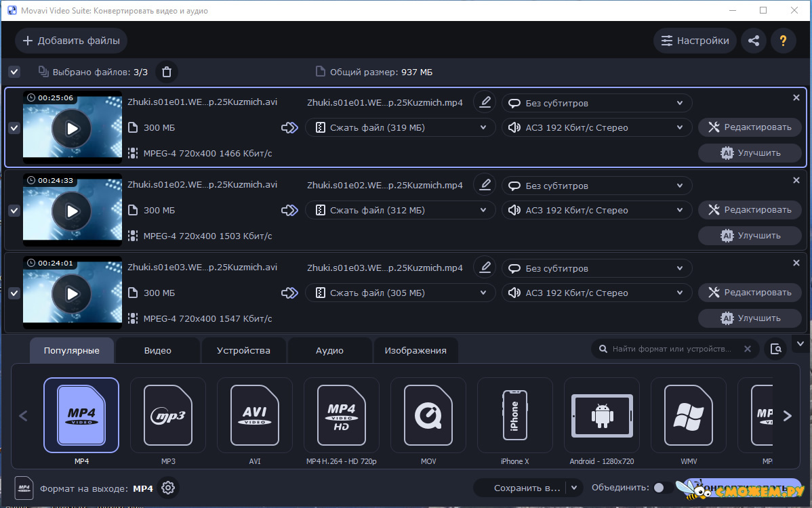Click Редактировать for Zhuki.s01e02
Viewport: 812px width, 508px height.
click(x=750, y=210)
